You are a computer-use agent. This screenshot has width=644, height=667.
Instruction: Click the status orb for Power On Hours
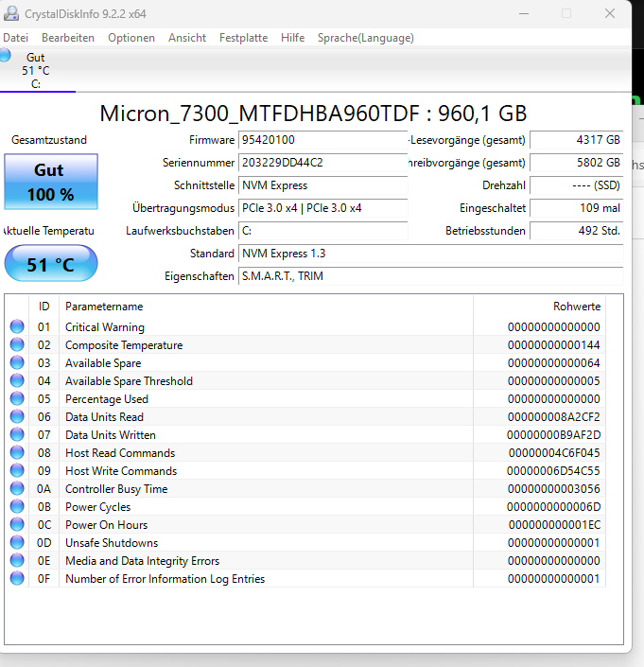point(17,524)
